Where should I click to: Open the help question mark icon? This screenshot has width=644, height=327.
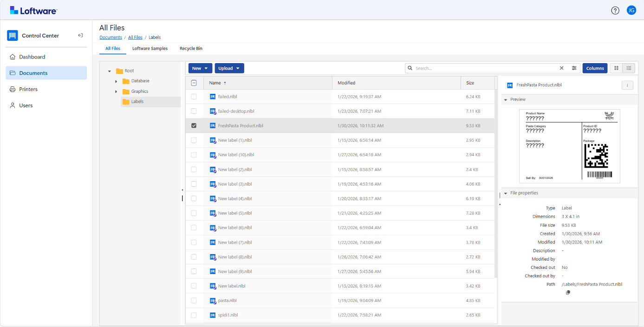click(615, 10)
